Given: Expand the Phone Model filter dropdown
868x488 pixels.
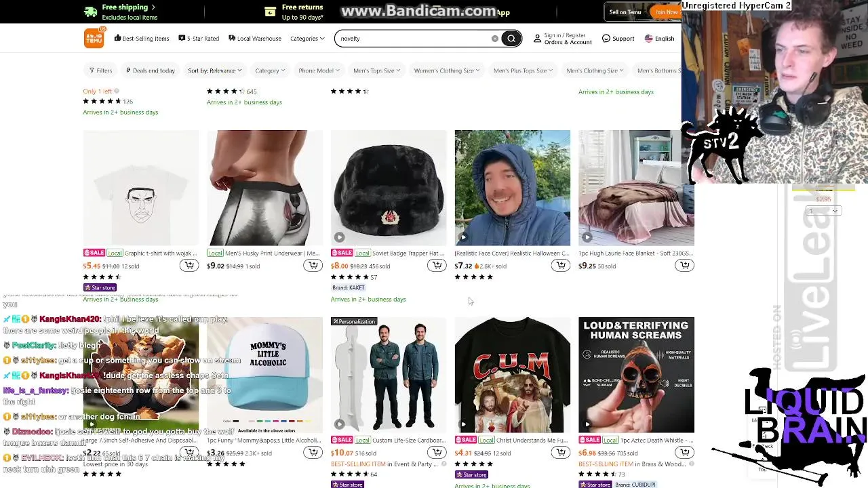Looking at the screenshot, I should (x=319, y=70).
